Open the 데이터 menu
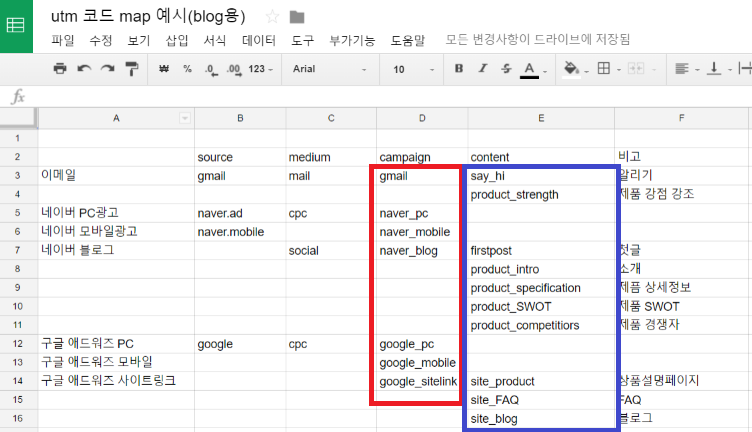Image resolution: width=752 pixels, height=432 pixels. (259, 40)
